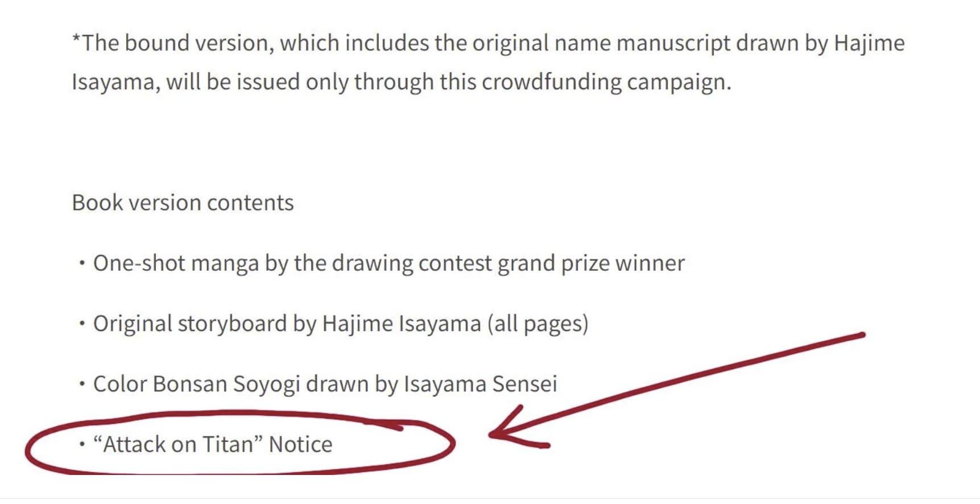Click the name "Hajime" in the top line

[x=869, y=43]
